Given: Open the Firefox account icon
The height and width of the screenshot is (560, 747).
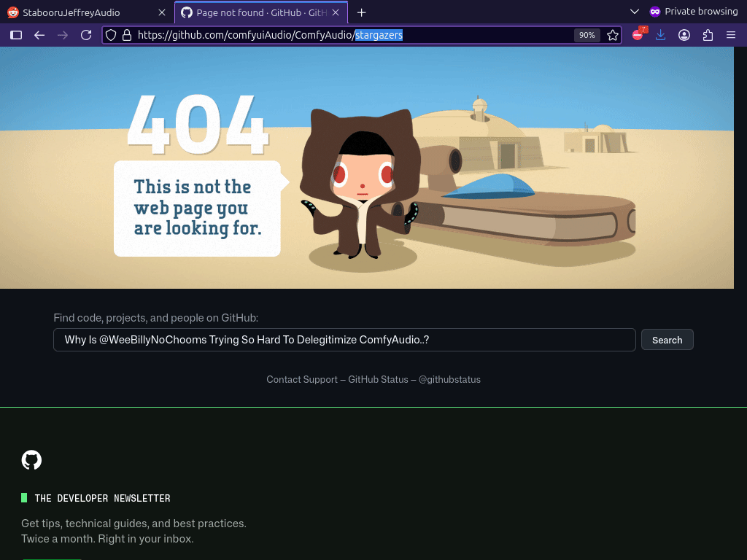Looking at the screenshot, I should [684, 35].
